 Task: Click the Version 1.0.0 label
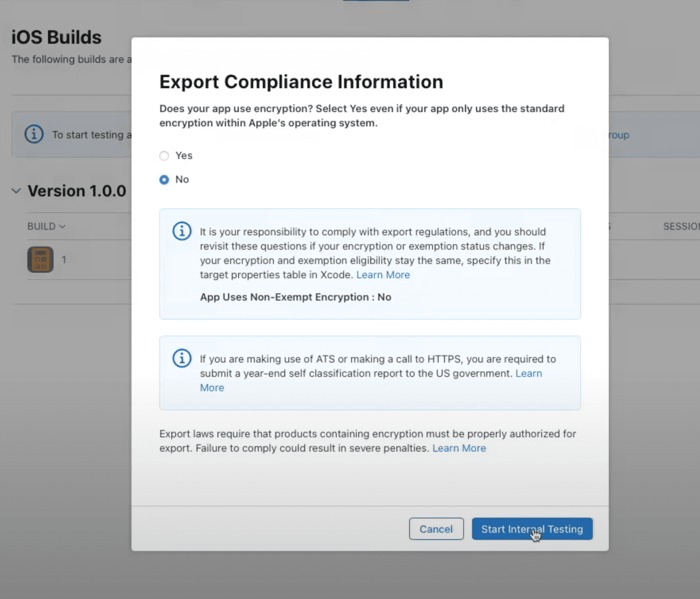pos(77,191)
